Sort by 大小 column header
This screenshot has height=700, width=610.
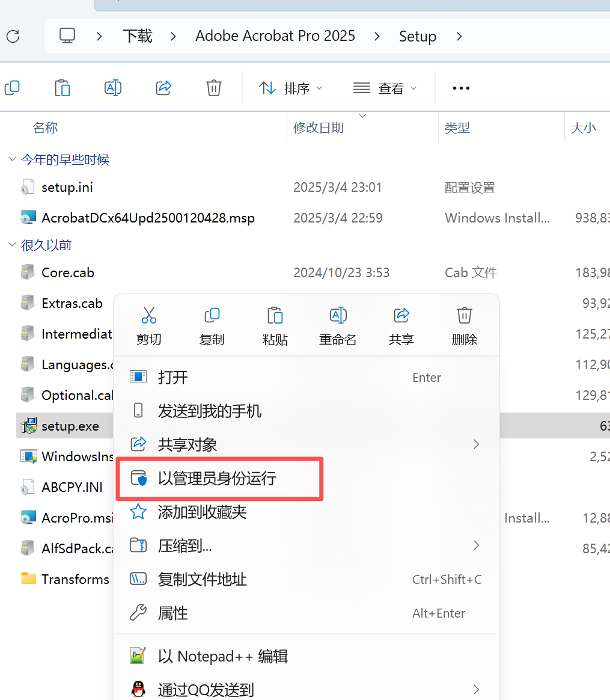pos(583,127)
